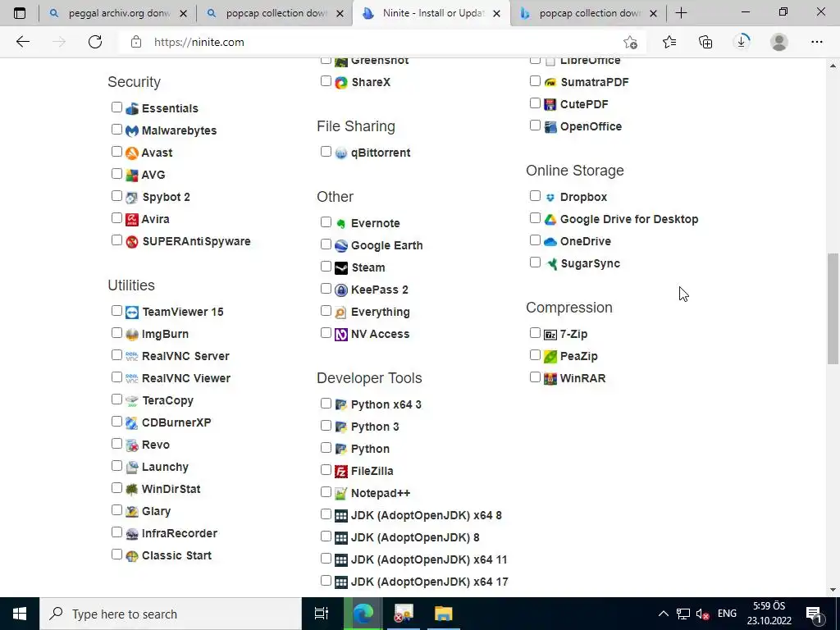Check the Essentials checkbox
840x630 pixels.
click(x=116, y=107)
